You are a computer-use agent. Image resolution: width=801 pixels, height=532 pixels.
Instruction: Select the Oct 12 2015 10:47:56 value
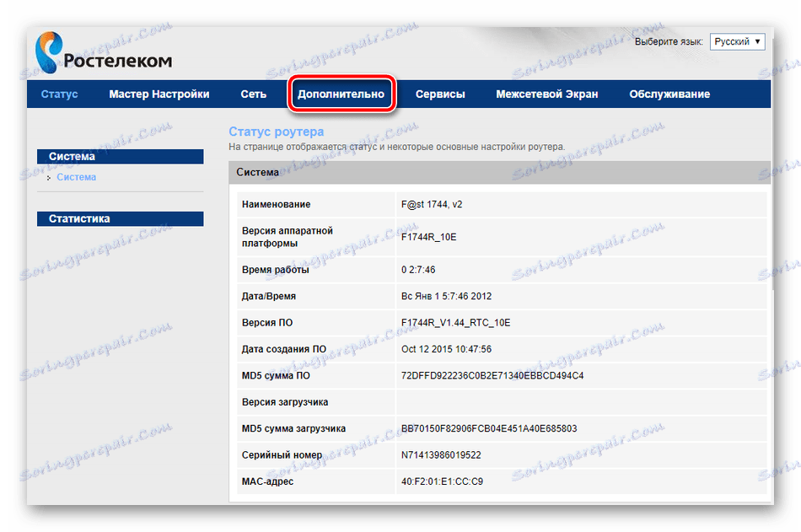coord(447,350)
